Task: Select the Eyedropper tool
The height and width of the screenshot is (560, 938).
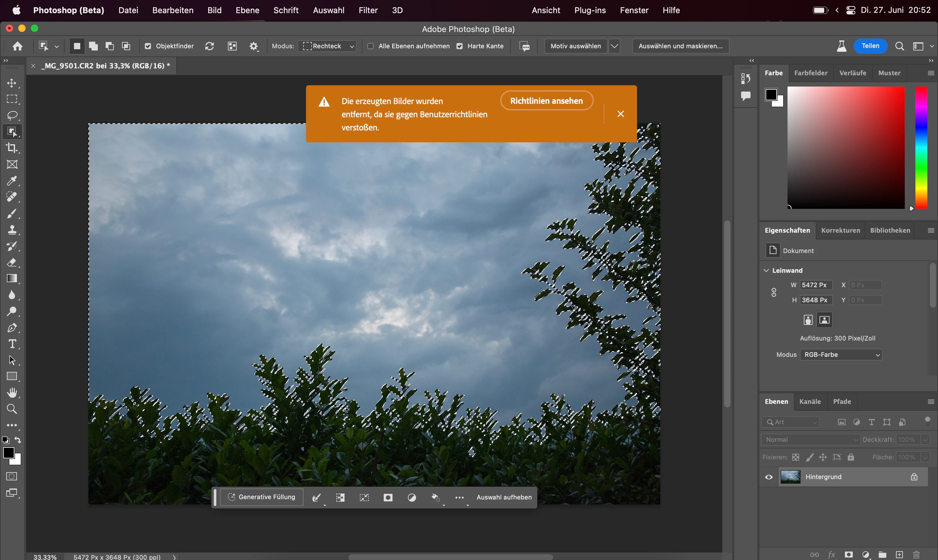Action: pyautogui.click(x=12, y=181)
